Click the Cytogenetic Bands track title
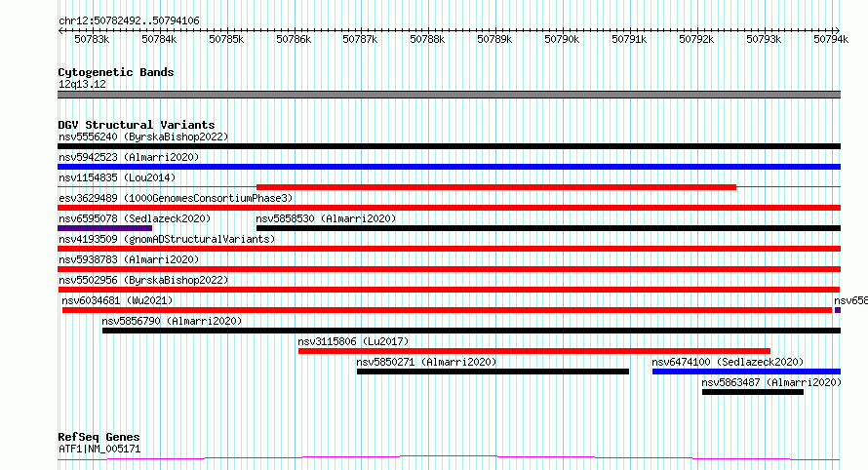The width and height of the screenshot is (868, 470). (x=116, y=72)
